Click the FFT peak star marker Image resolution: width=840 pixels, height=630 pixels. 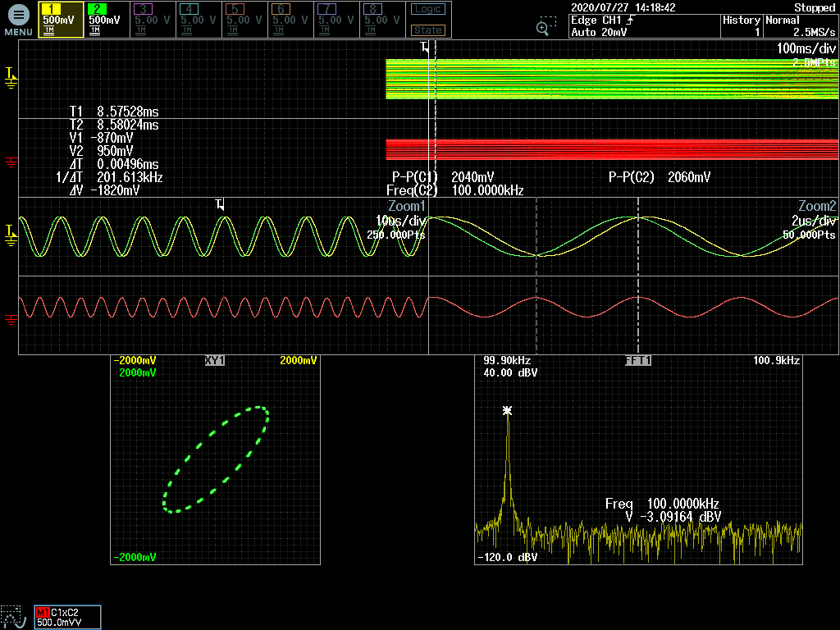[x=507, y=411]
